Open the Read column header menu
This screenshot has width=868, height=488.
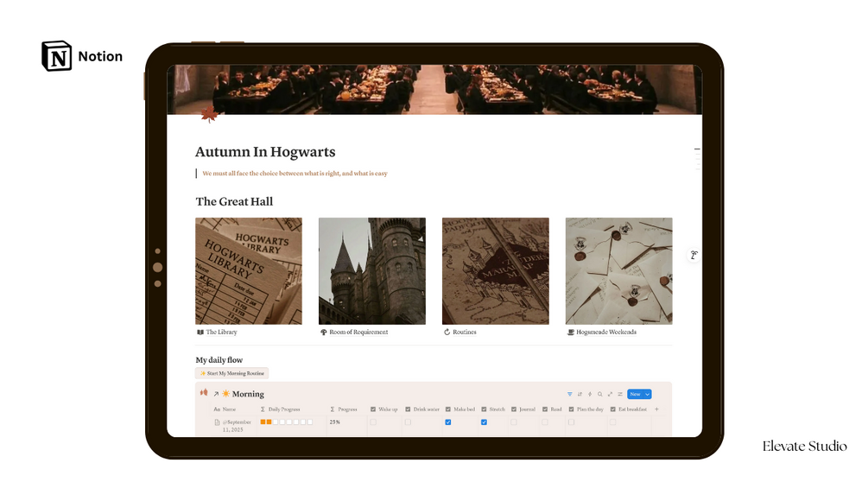click(x=553, y=409)
